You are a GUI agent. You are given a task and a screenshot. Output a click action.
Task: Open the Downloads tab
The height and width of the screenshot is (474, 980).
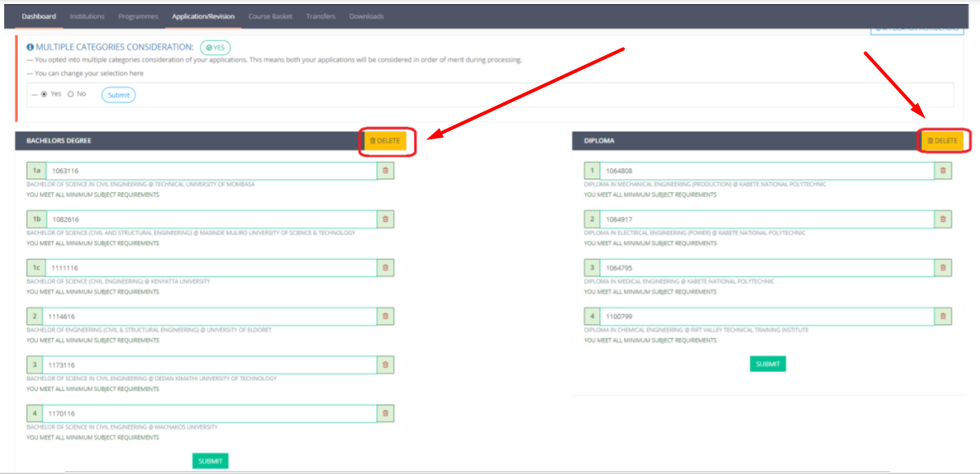click(366, 16)
